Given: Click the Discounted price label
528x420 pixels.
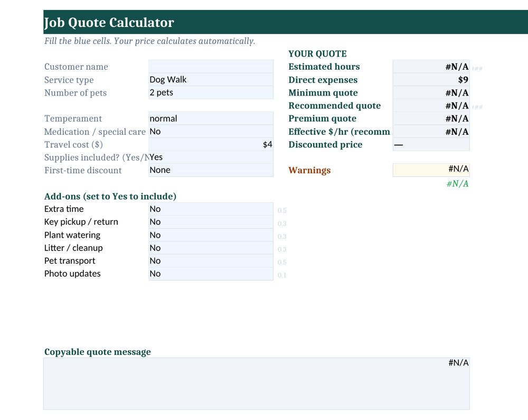Looking at the screenshot, I should (325, 145).
